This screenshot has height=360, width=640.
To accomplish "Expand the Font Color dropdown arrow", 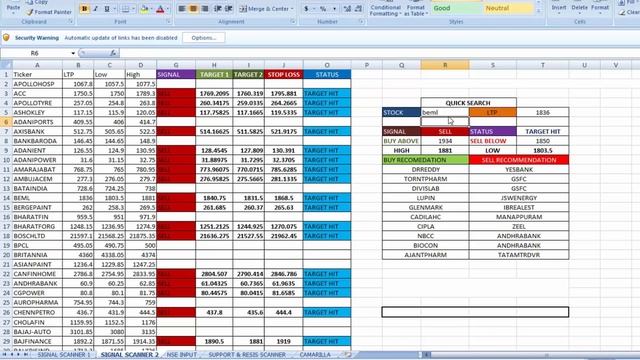I will [x=167, y=9].
